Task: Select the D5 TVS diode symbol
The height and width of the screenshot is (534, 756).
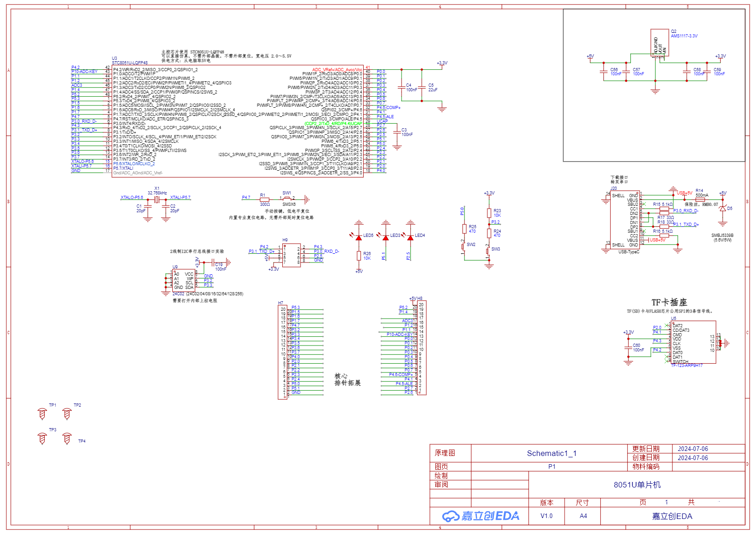Action: (722, 209)
